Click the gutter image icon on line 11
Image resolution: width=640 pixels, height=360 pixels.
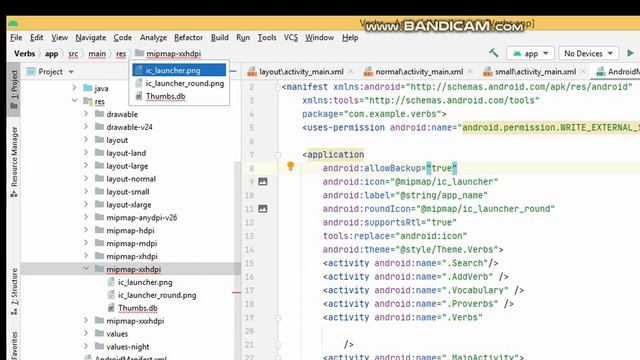(262, 209)
